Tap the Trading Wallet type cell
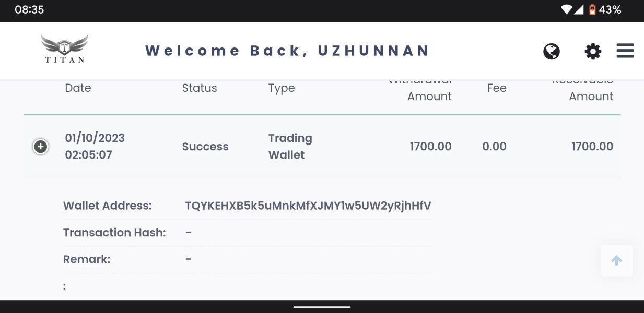The width and height of the screenshot is (644, 313). pos(290,147)
